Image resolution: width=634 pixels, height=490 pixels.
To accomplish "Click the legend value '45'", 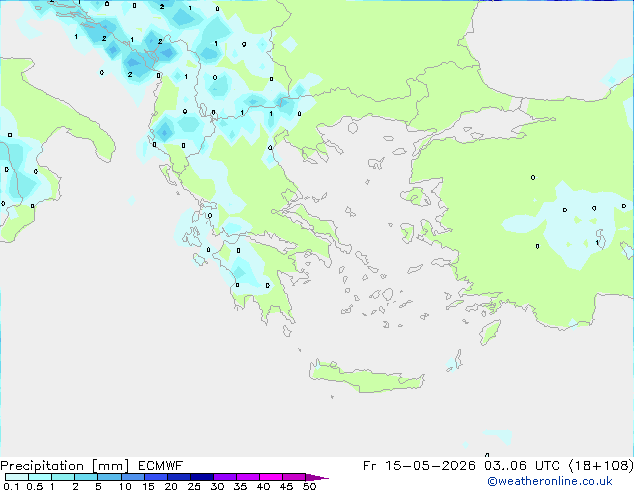I will point(286,486).
